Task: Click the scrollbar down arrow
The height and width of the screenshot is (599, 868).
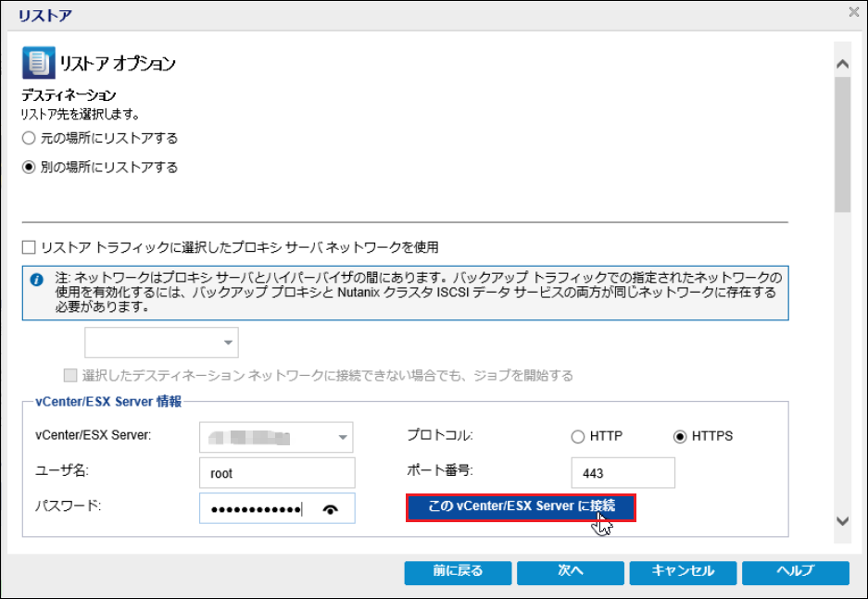Action: pos(842,521)
